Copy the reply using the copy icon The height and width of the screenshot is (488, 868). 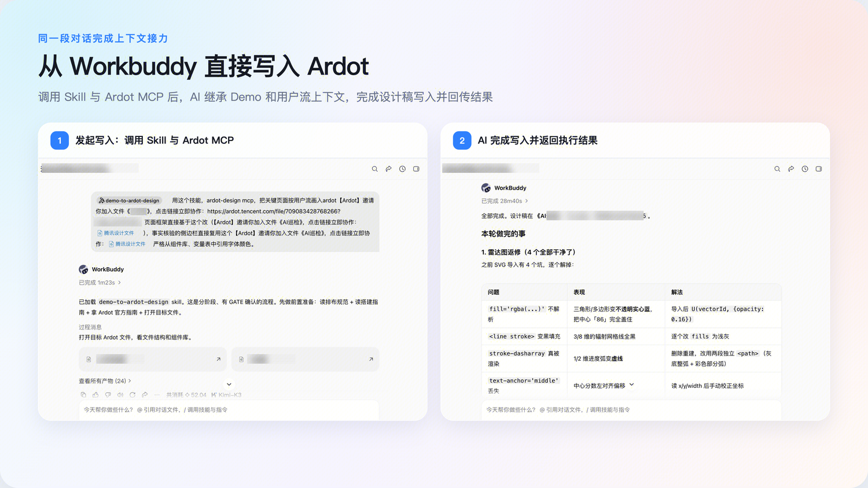point(83,395)
